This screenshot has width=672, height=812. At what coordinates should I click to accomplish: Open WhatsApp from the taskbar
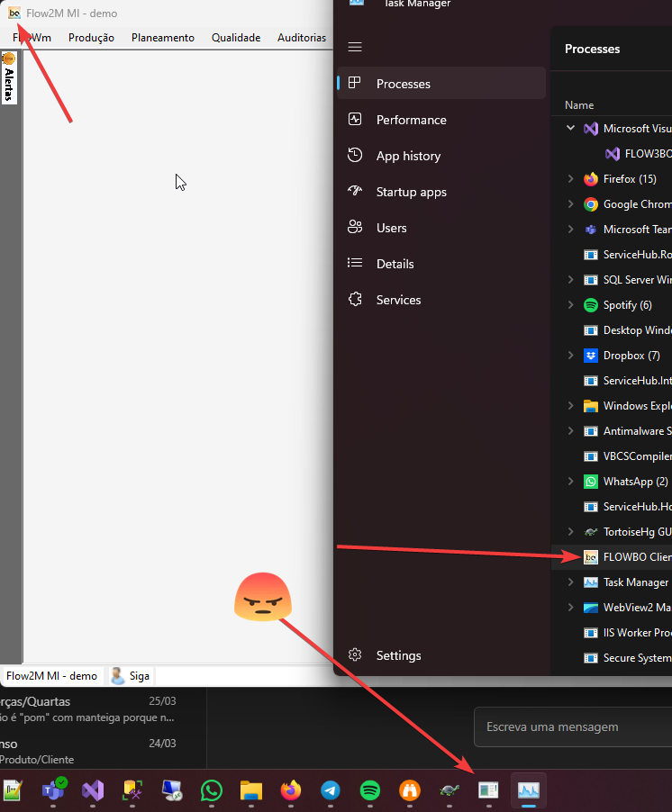pos(212,790)
